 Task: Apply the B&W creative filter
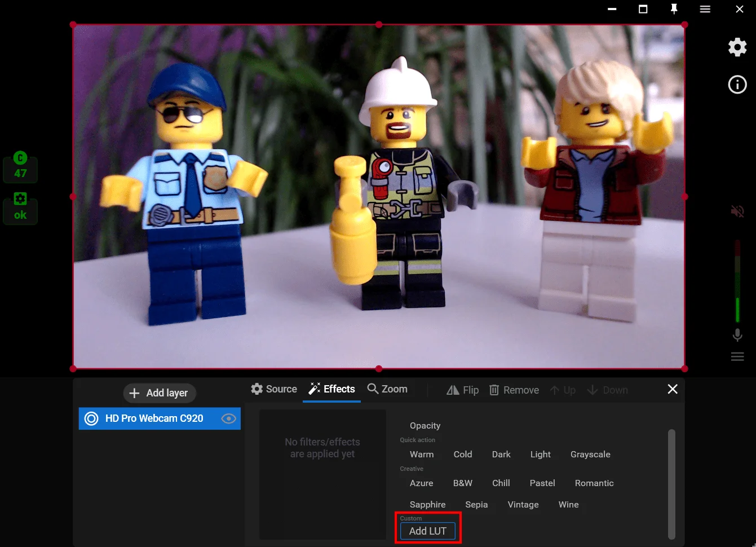tap(463, 483)
